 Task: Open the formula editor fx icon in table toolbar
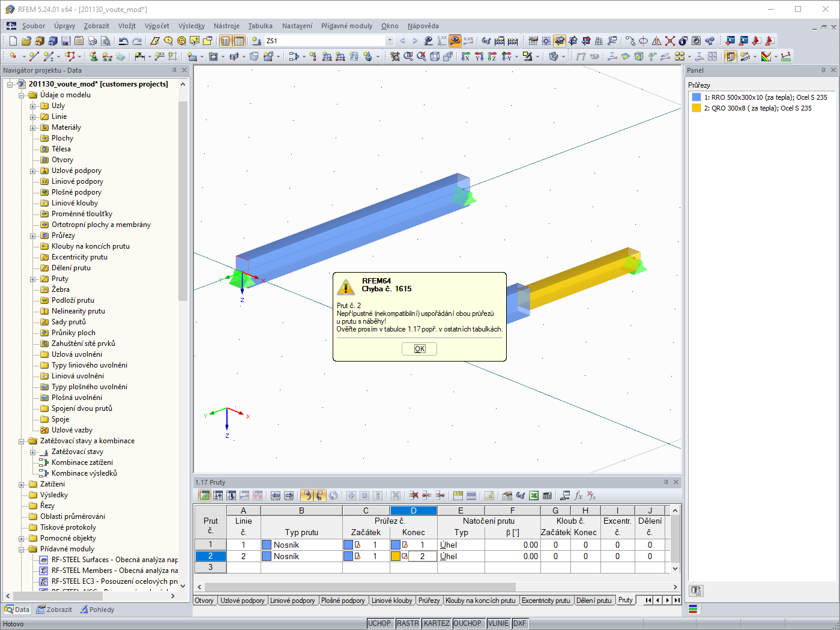578,495
